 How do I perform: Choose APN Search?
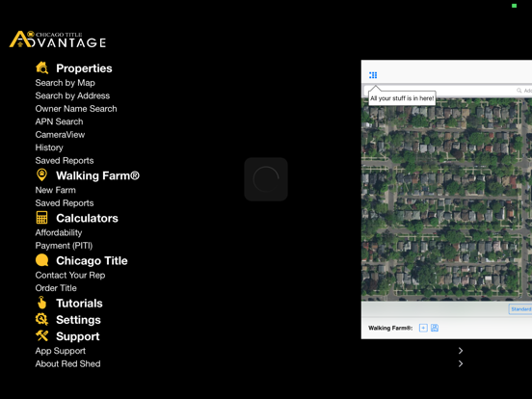[x=59, y=121]
